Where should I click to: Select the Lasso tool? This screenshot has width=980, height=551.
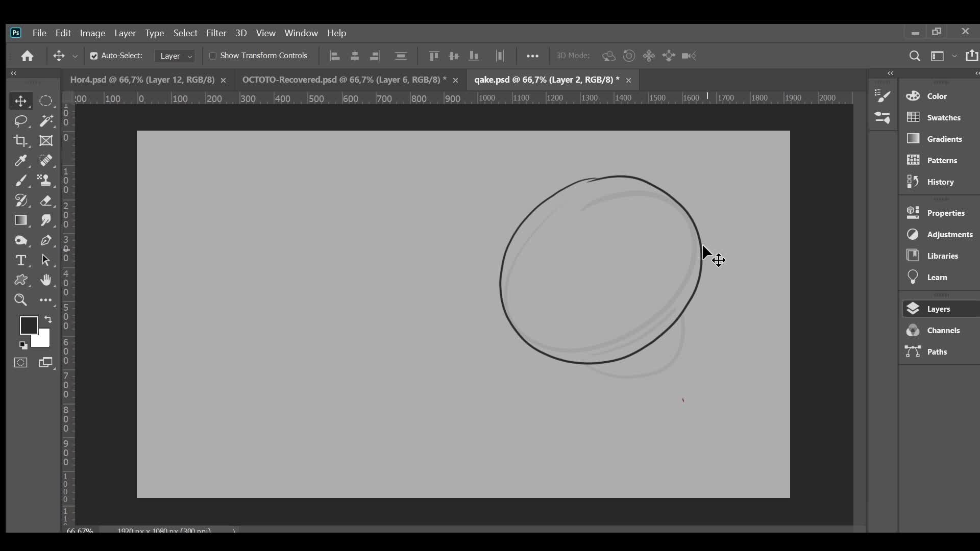(x=20, y=121)
